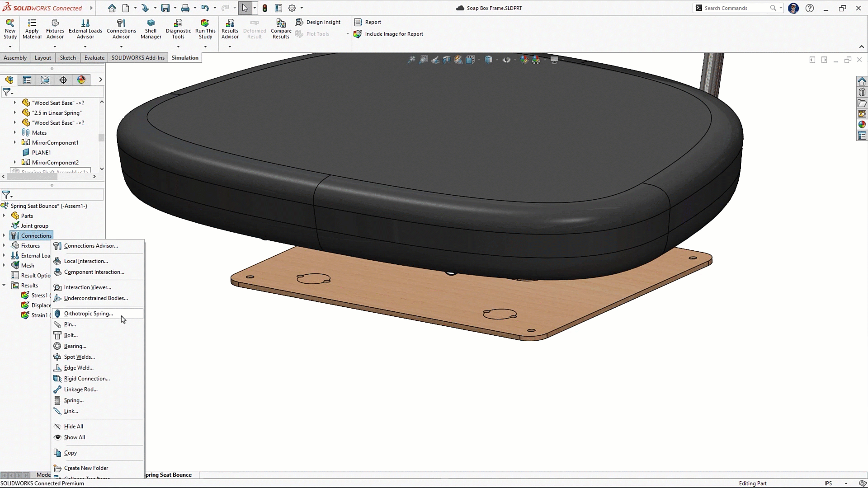Open External Loads Advisor

coord(85,29)
